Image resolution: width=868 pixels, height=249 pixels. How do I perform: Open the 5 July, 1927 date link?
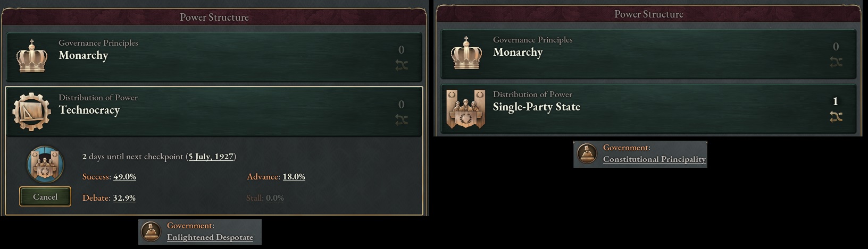211,157
